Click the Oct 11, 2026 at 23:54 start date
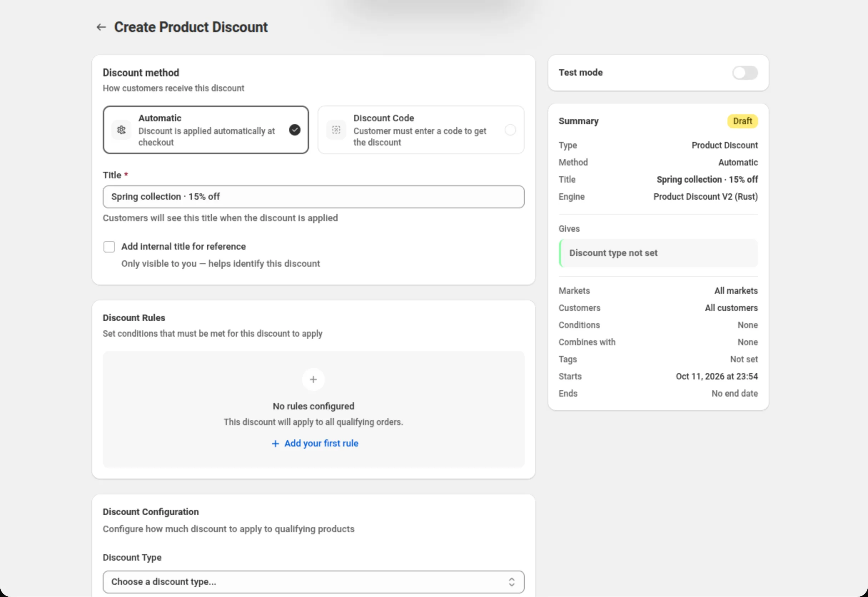Viewport: 868px width, 597px height. [716, 376]
